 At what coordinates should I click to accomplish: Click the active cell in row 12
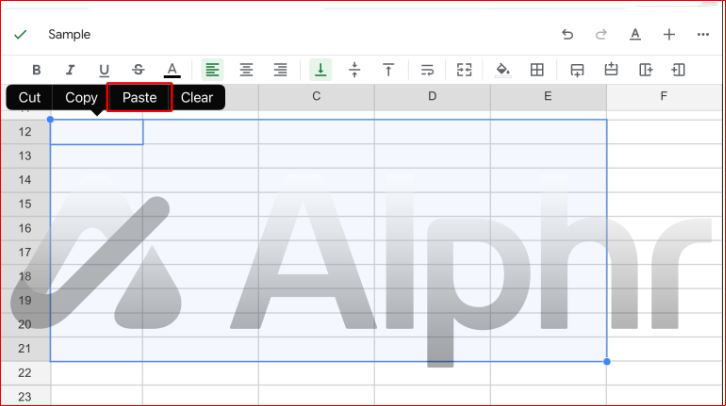(97, 132)
